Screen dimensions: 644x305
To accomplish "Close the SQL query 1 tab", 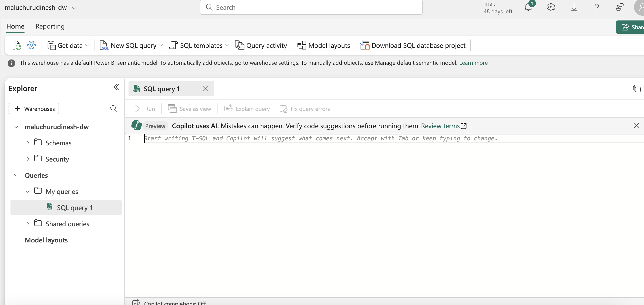I will point(205,89).
